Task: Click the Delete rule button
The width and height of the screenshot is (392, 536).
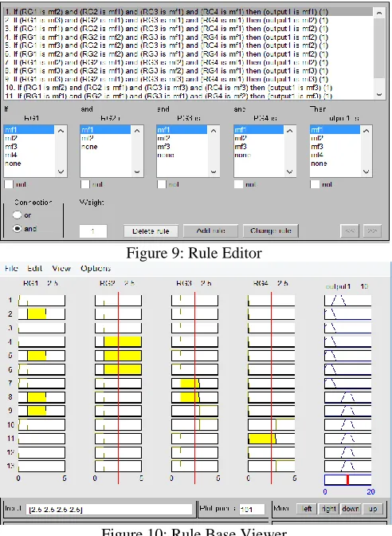Action: click(151, 231)
